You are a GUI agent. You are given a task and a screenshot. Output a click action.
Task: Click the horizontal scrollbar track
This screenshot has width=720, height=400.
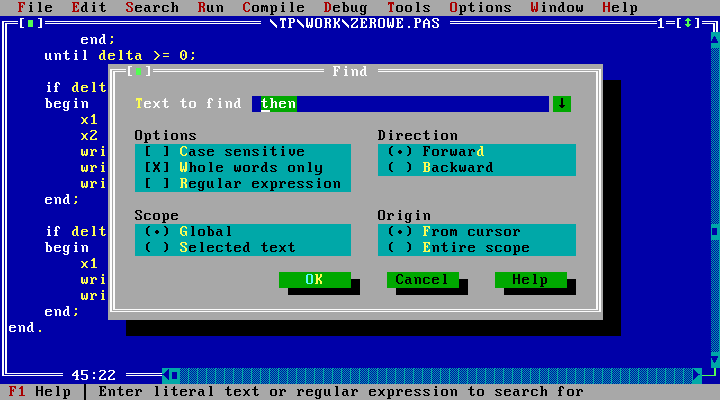coord(430,375)
